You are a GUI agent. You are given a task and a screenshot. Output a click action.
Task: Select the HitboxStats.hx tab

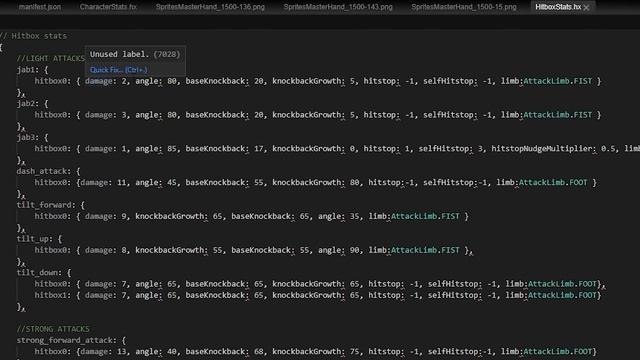click(558, 7)
